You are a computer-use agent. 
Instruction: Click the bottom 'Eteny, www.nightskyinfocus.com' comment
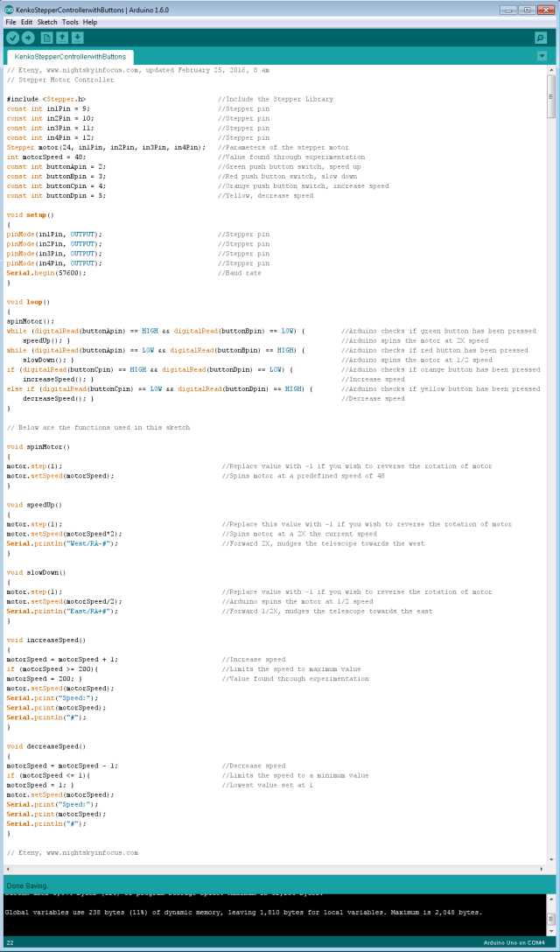point(73,853)
